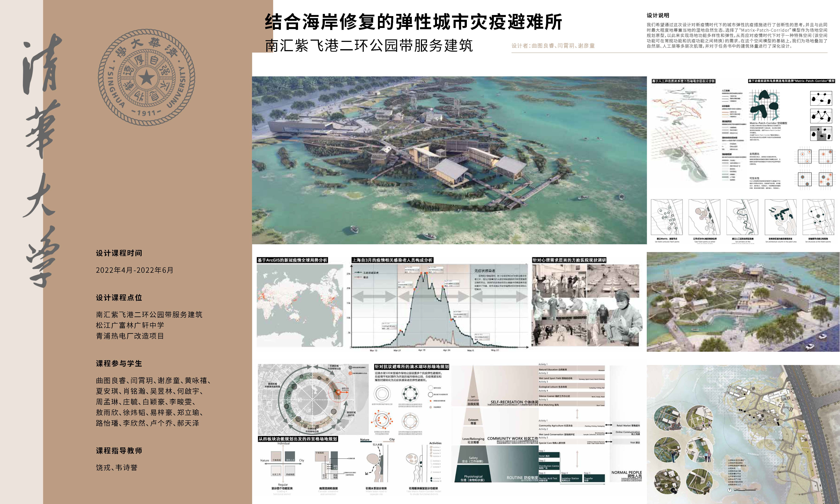Click the 'Matrix-Patch-Corridor 空间模型' caption
840x504 pixels.
[x=768, y=123]
